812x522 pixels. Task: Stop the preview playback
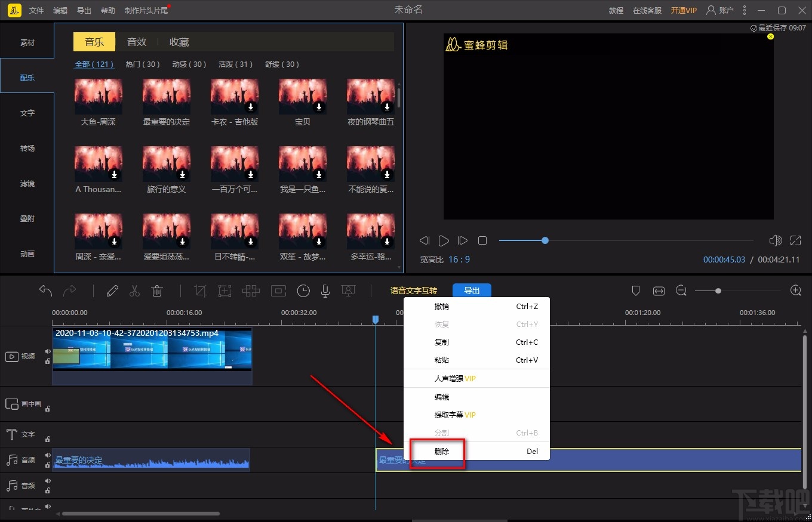(x=482, y=240)
